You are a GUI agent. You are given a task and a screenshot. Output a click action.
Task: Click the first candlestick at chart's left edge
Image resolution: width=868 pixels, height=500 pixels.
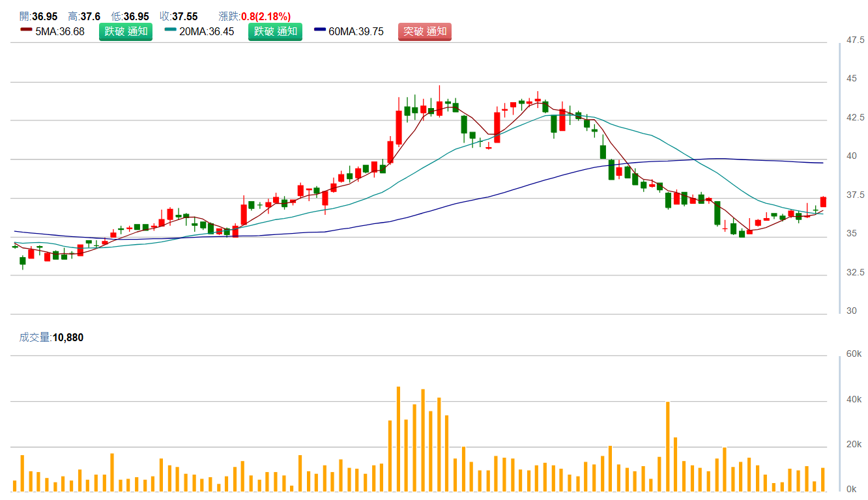[15, 246]
